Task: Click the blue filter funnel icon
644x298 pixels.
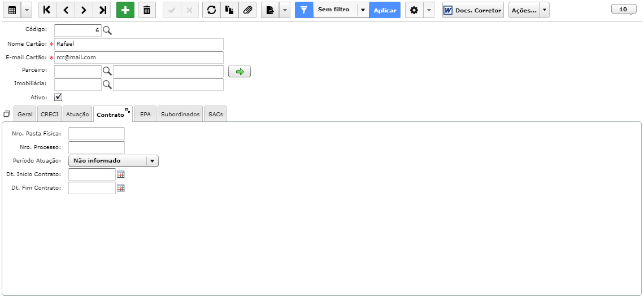Action: click(x=304, y=10)
